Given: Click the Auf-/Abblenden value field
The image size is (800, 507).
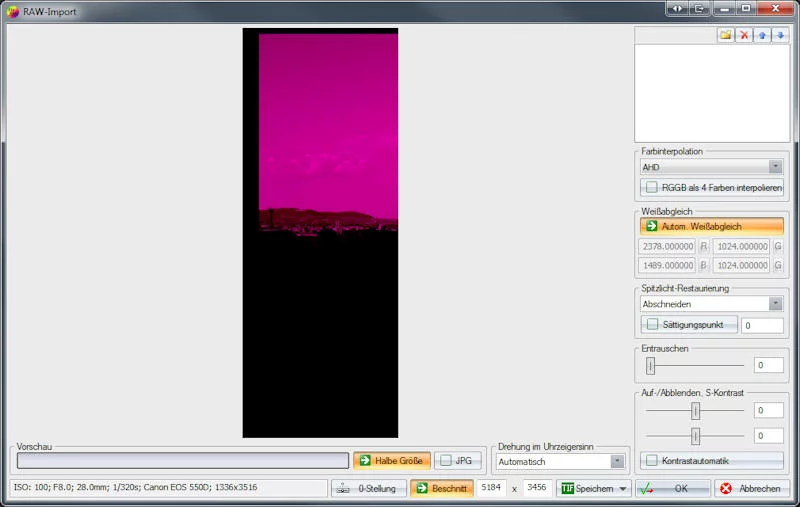Looking at the screenshot, I should (768, 410).
